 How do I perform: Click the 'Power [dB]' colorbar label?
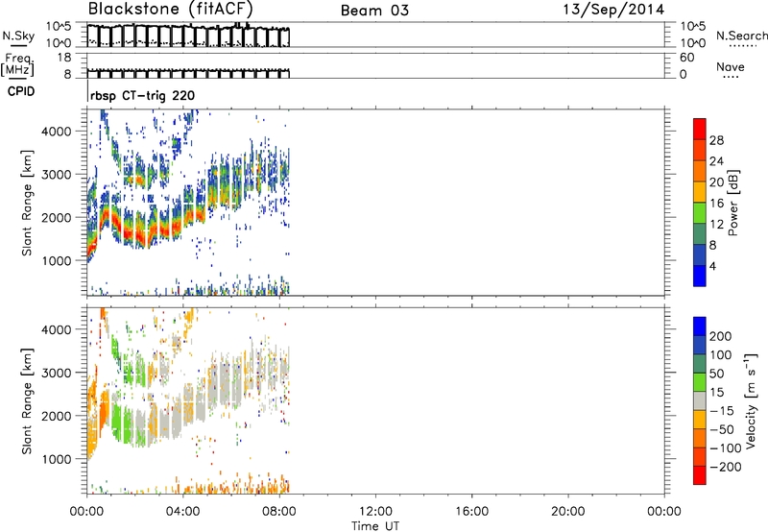[x=732, y=203]
